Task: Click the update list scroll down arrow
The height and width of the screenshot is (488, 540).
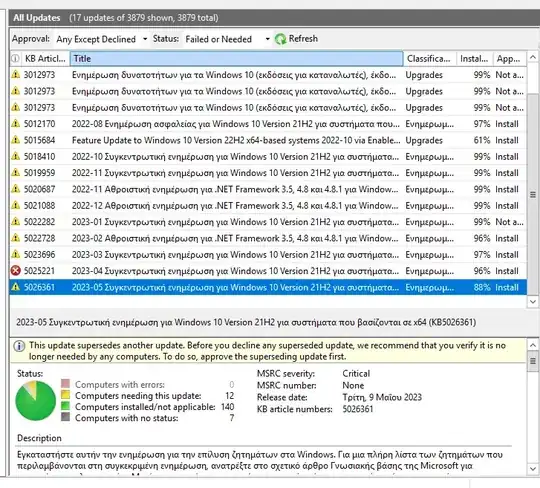Action: (532, 302)
